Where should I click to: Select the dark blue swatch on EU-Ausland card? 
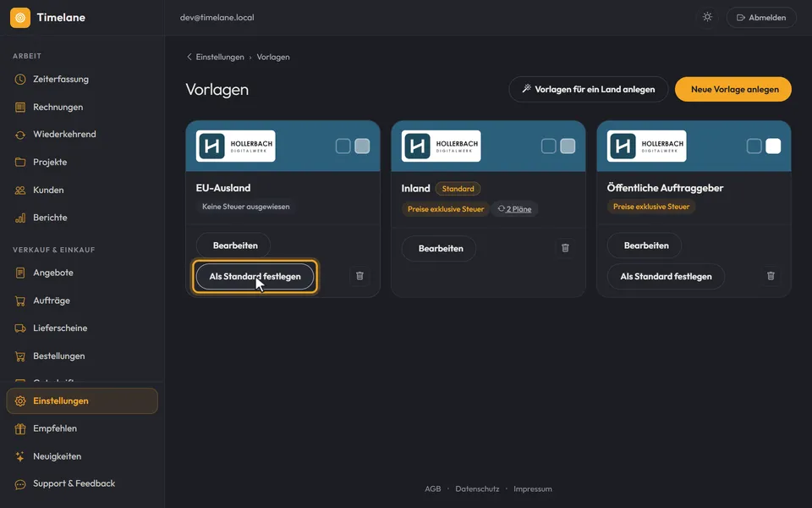point(343,146)
